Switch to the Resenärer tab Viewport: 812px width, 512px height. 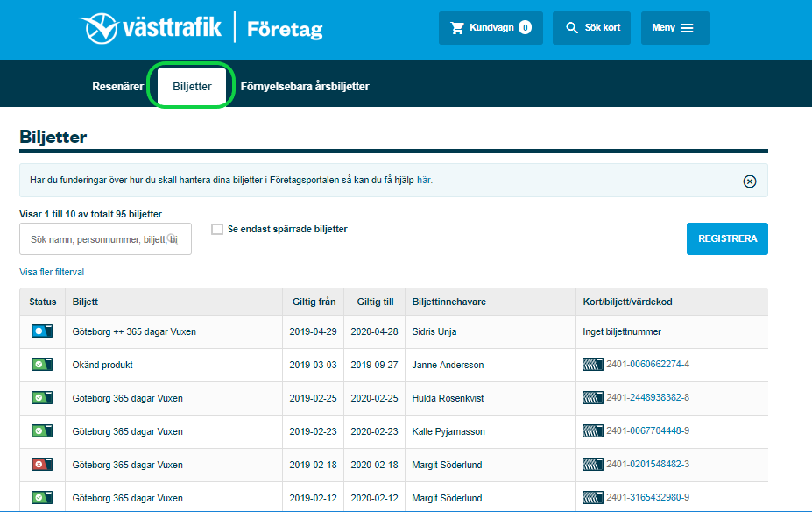(x=117, y=87)
